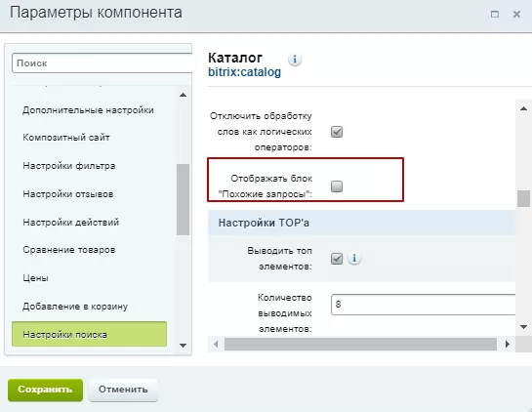Click the Отменить button
This screenshot has height=412, width=532.
click(123, 390)
